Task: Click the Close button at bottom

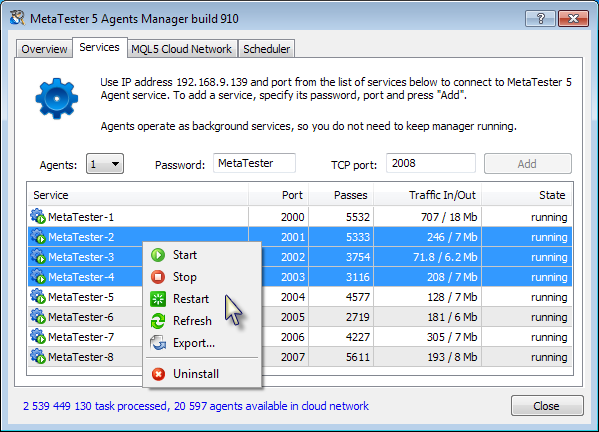Action: (547, 406)
